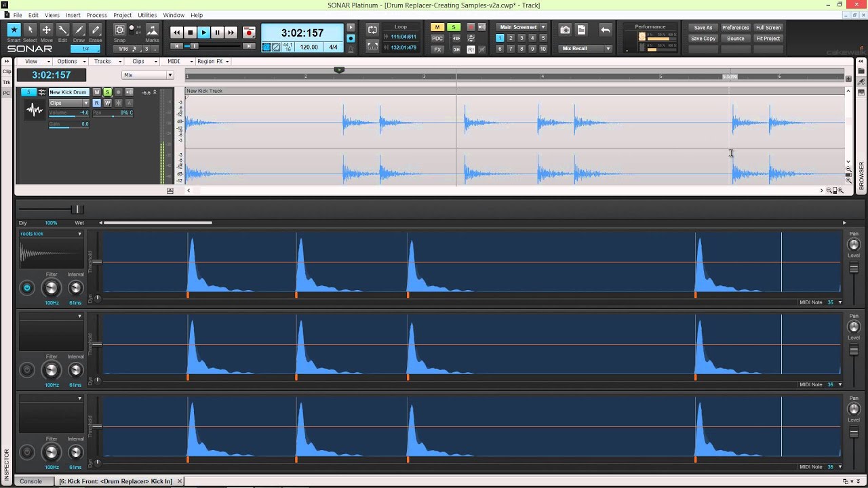
Task: Toggle Read automation on kick track
Action: tap(97, 103)
